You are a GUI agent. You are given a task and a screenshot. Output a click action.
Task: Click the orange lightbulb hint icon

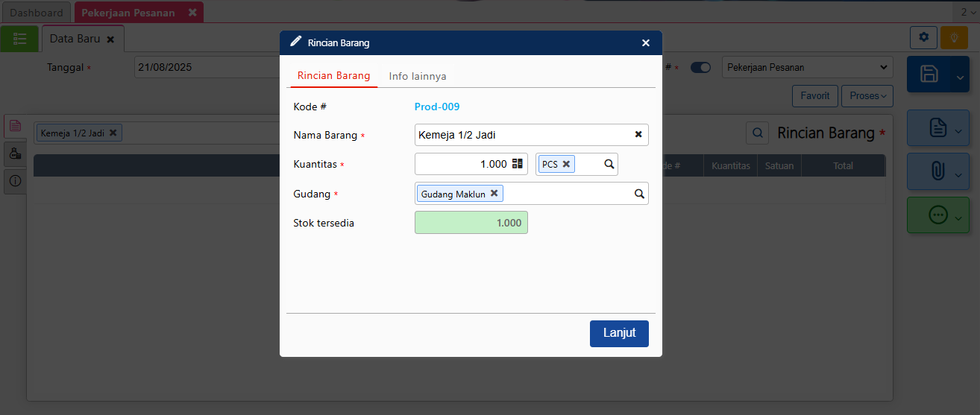pos(954,37)
